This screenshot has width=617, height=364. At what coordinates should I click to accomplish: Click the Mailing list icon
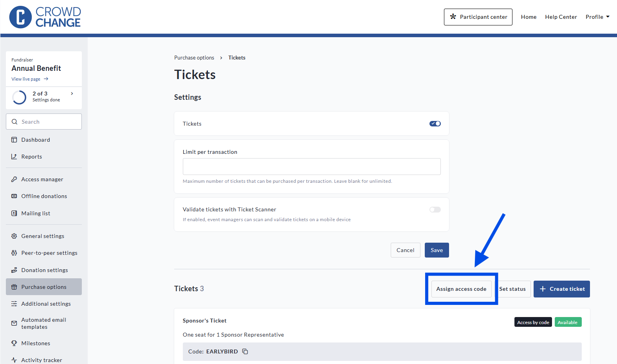(14, 213)
